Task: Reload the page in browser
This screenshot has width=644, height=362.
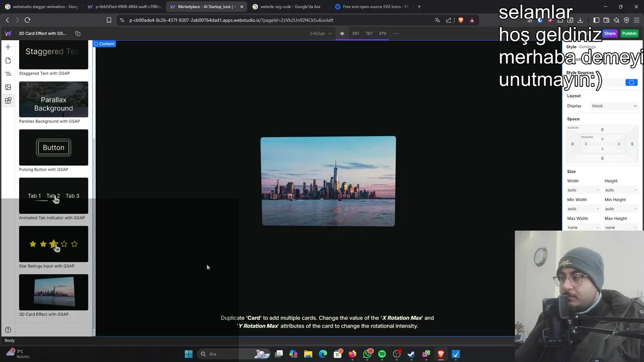Action: tap(27, 20)
